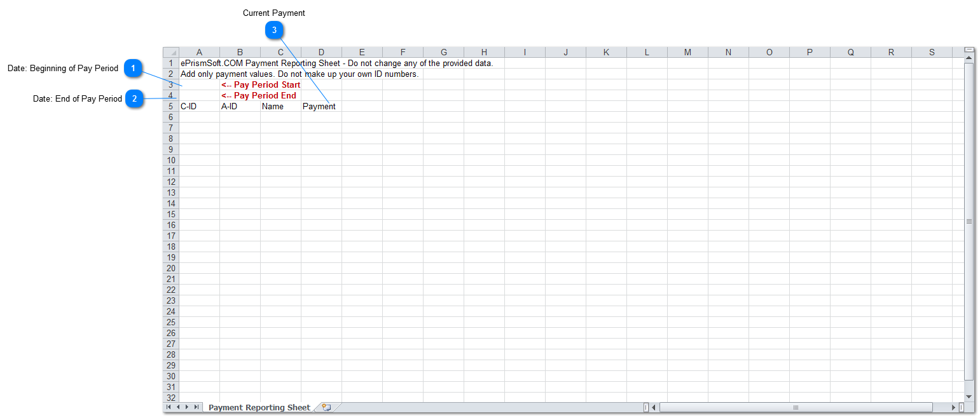This screenshot has width=980, height=418.
Task: Select column D header
Action: pos(321,52)
